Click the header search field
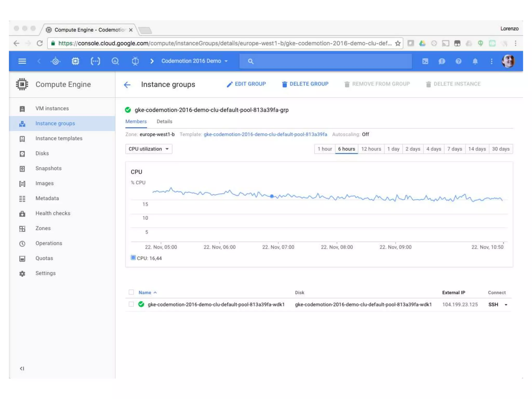The height and width of the screenshot is (399, 532). click(x=325, y=61)
